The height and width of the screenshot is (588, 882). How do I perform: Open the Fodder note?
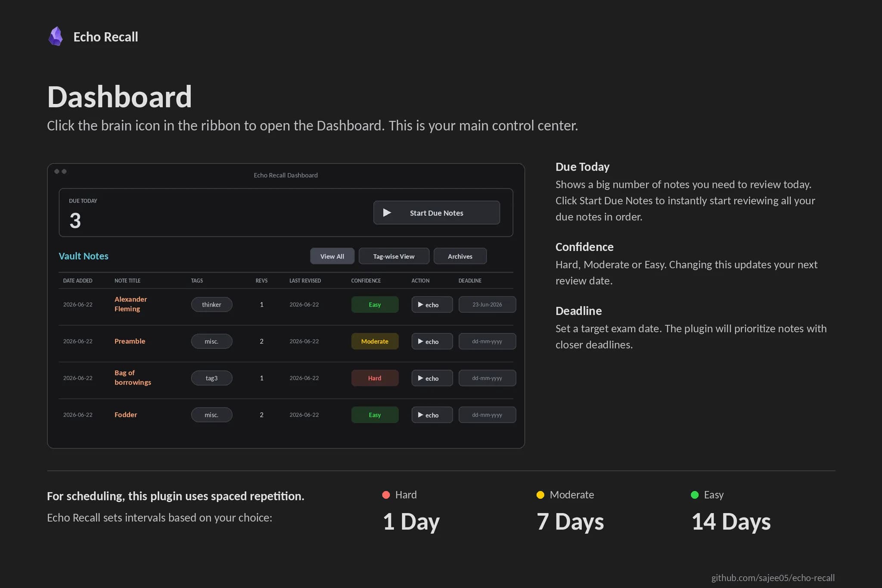point(126,415)
